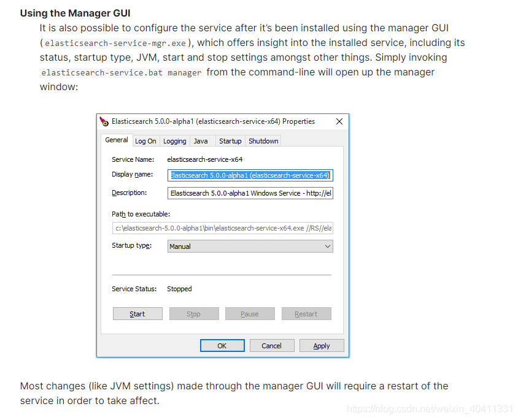
Task: Open the Startup tab
Action: pos(230,140)
